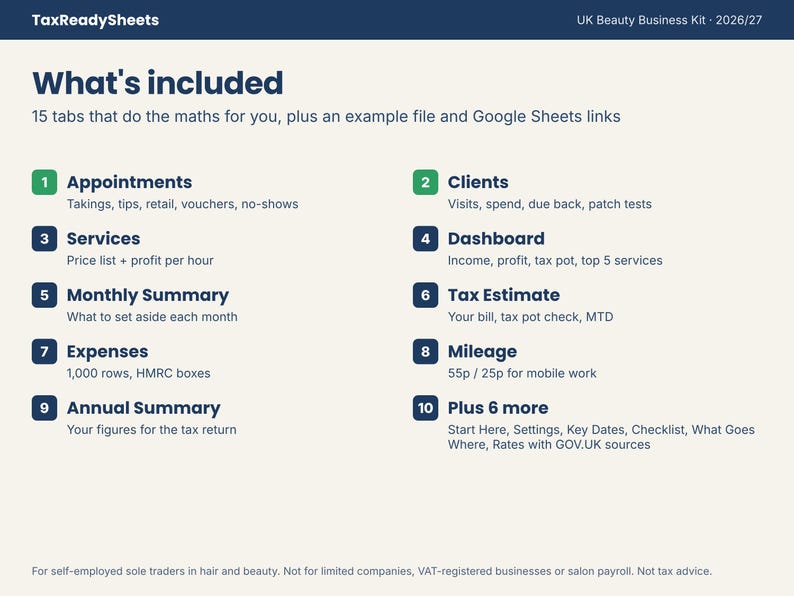
Task: Click "Price list + profit per hour" description
Action: pos(140,260)
